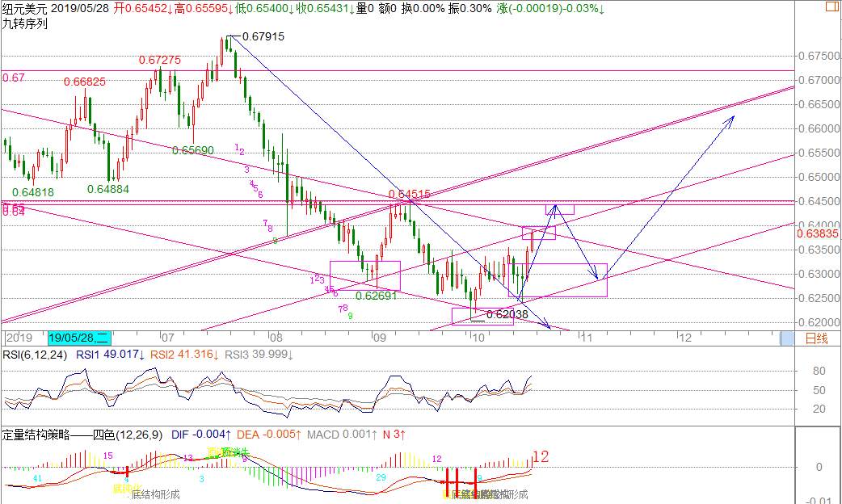Click the 纽元美元 symbol name

24,9
